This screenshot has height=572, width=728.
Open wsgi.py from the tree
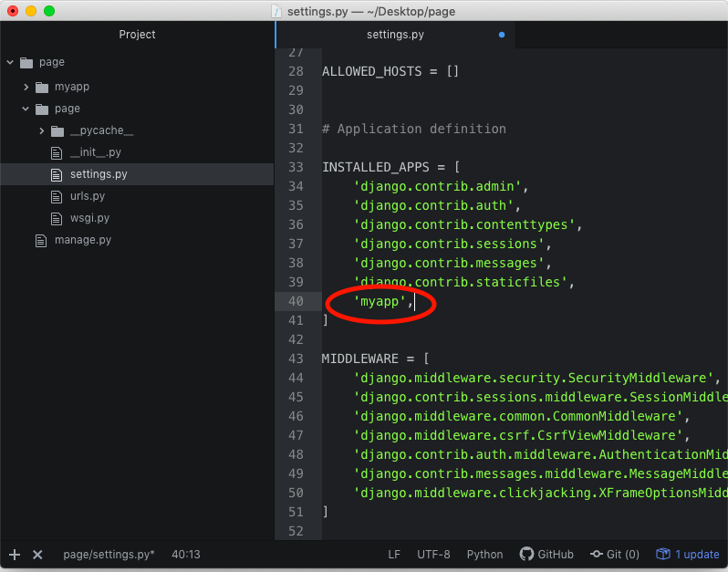pyautogui.click(x=89, y=218)
